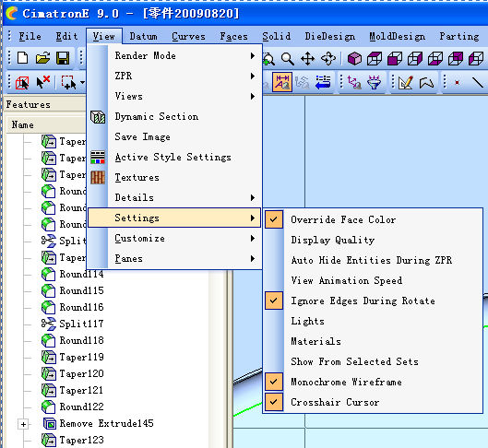The image size is (488, 448).
Task: Click the sketcher pencil icon
Action: [x=406, y=82]
